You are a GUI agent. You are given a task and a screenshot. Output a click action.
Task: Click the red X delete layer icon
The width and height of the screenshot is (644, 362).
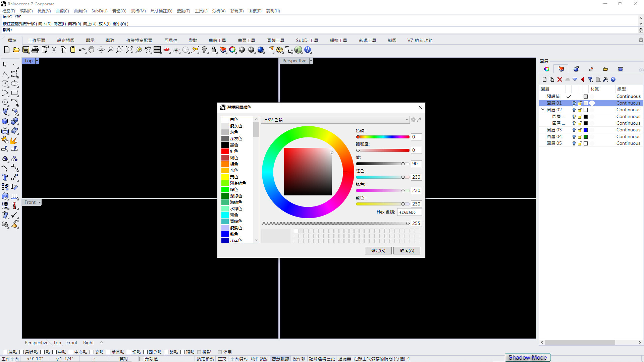coord(560,79)
